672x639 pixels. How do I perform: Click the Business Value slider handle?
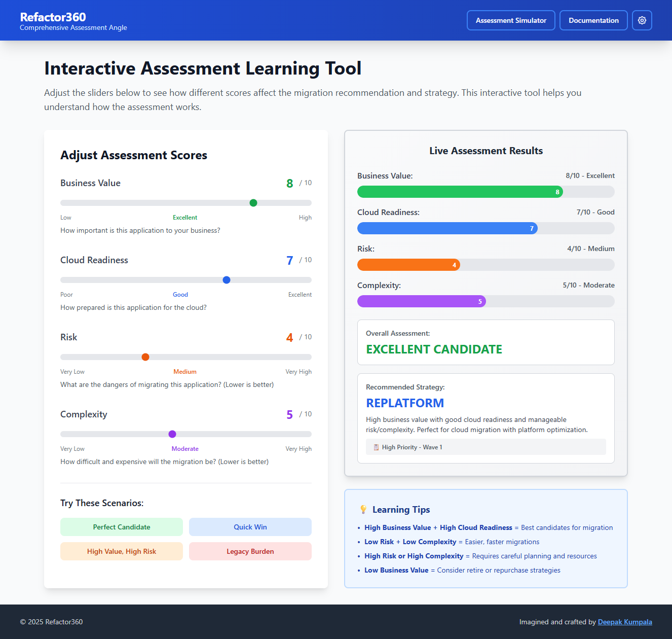(x=253, y=203)
